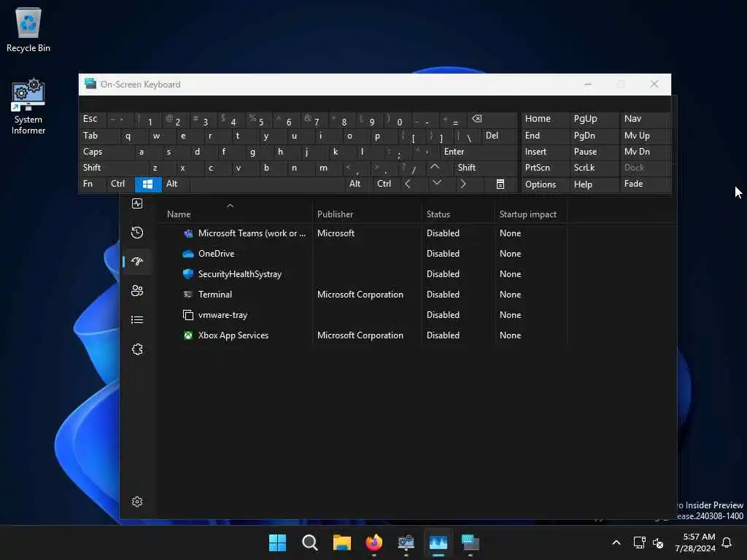Screen dimensions: 747x560
Task: Sort by Status column header
Action: (x=457, y=214)
